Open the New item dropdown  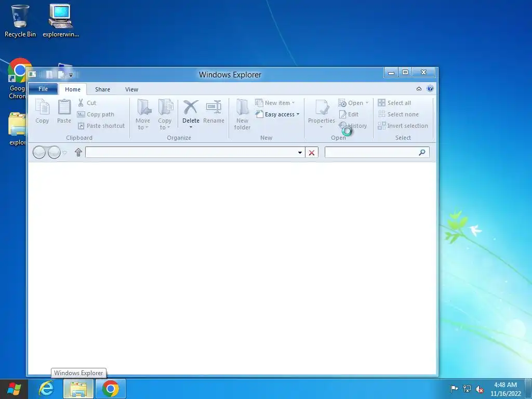[x=275, y=103]
